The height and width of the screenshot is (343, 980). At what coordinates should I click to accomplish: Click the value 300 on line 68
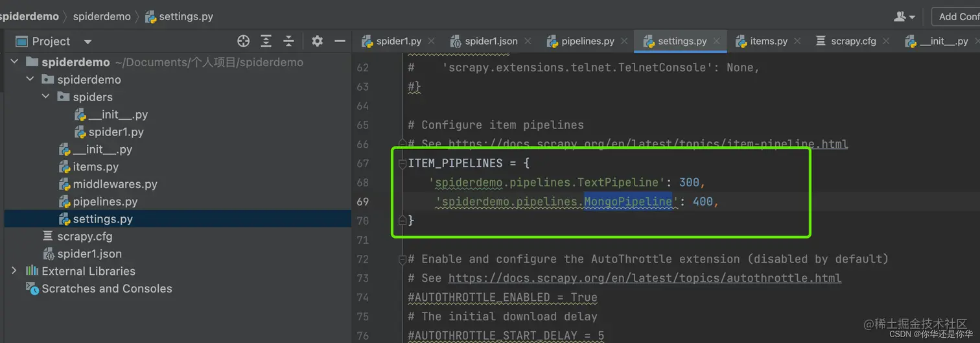tap(689, 183)
